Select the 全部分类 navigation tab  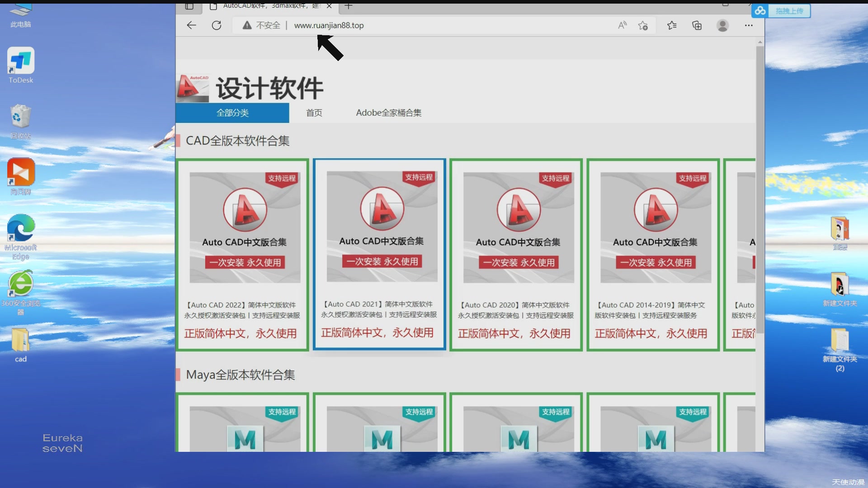tap(232, 113)
